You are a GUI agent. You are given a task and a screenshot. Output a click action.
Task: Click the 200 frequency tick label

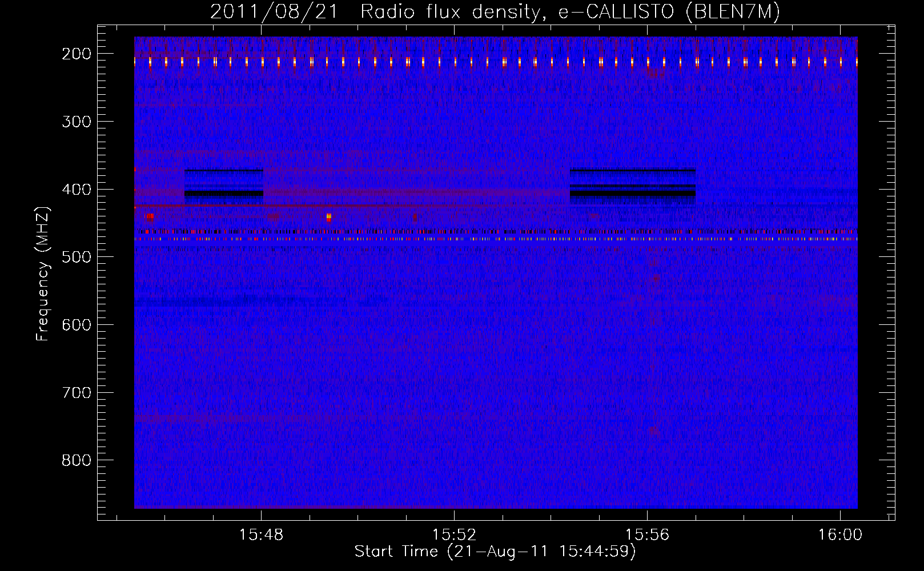(x=77, y=54)
